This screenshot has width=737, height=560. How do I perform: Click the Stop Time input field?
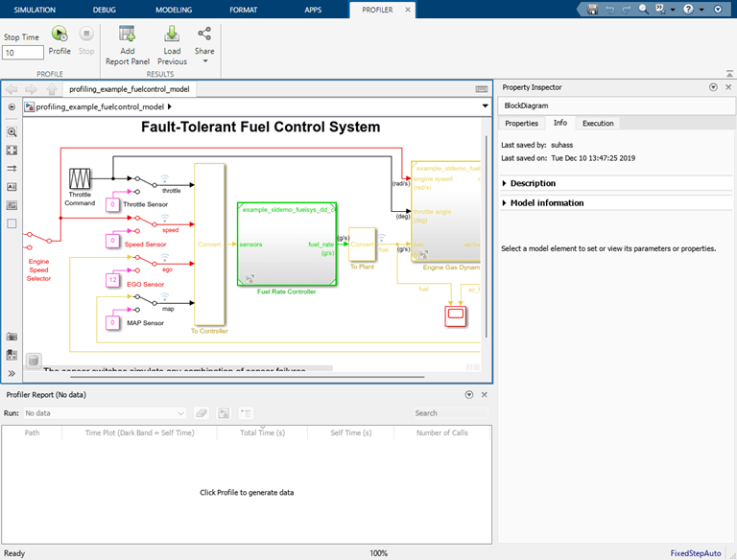(x=22, y=53)
